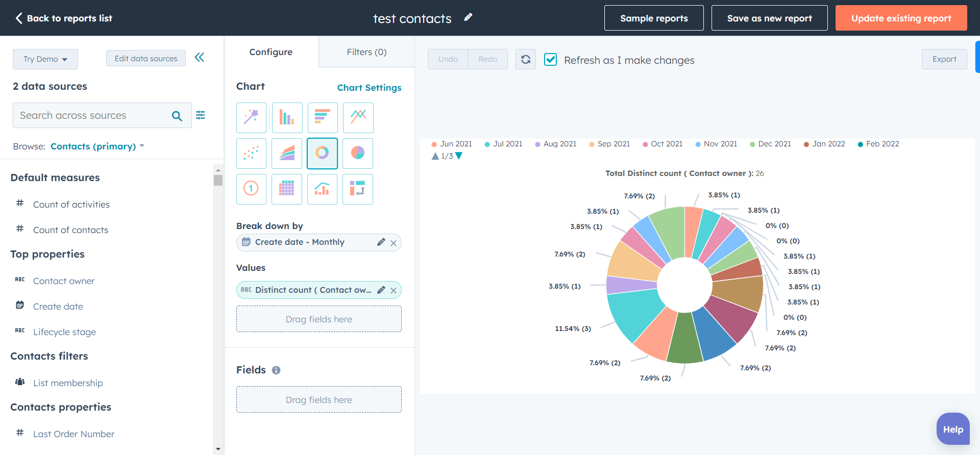980x455 pixels.
Task: Click the Search across sources field
Action: tap(92, 116)
